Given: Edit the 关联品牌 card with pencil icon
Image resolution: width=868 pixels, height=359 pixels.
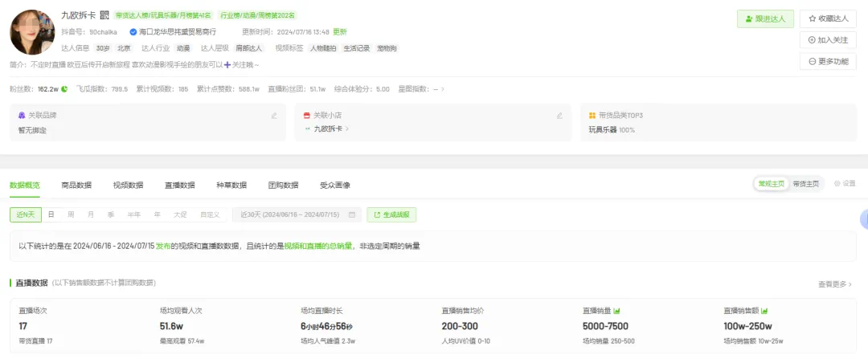Looking at the screenshot, I should coord(274,116).
